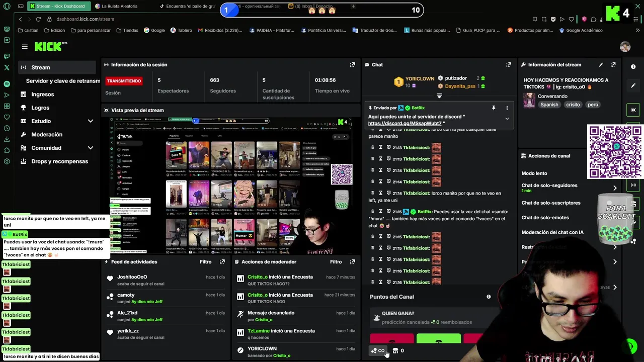The height and width of the screenshot is (362, 644).
Task: Pop out the Chat panel
Action: (x=509, y=65)
